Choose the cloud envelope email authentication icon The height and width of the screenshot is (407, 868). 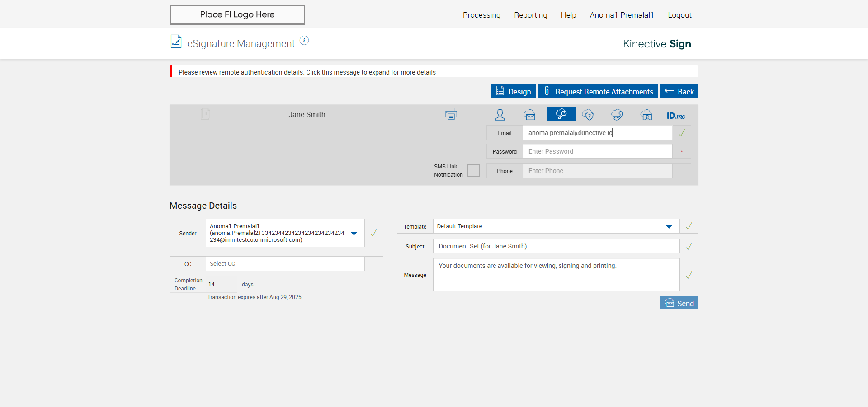tap(530, 115)
